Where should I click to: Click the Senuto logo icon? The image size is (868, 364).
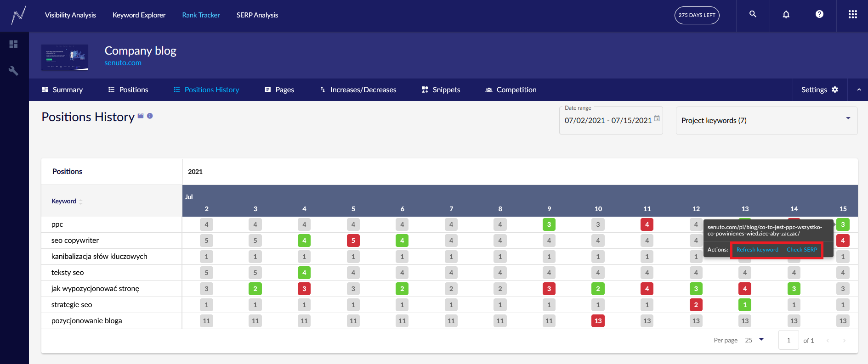point(18,15)
